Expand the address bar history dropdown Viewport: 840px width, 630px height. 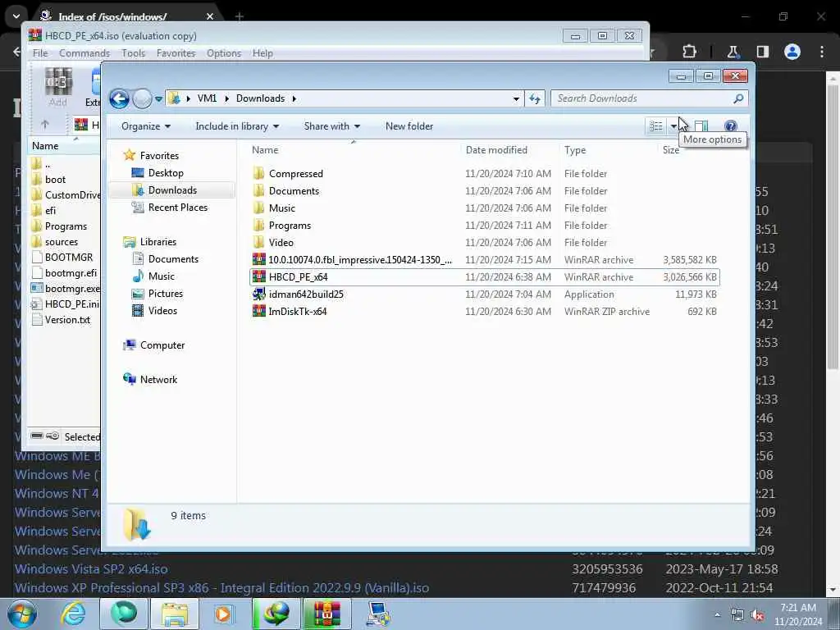516,99
